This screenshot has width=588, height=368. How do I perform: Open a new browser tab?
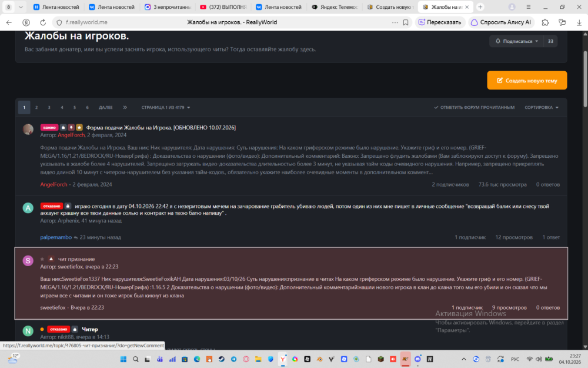(480, 7)
